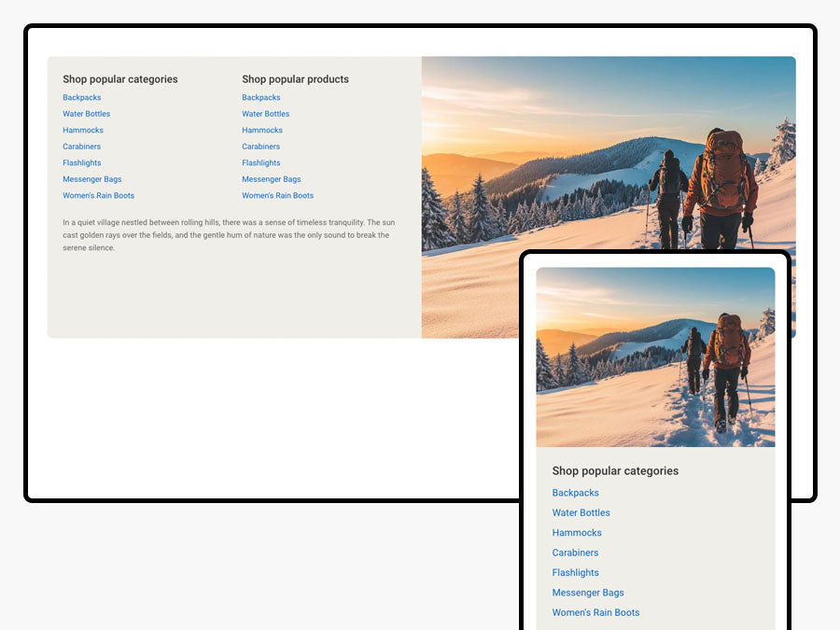The width and height of the screenshot is (840, 630).
Task: Tap Water Bottles in the mobile layout
Action: point(581,512)
